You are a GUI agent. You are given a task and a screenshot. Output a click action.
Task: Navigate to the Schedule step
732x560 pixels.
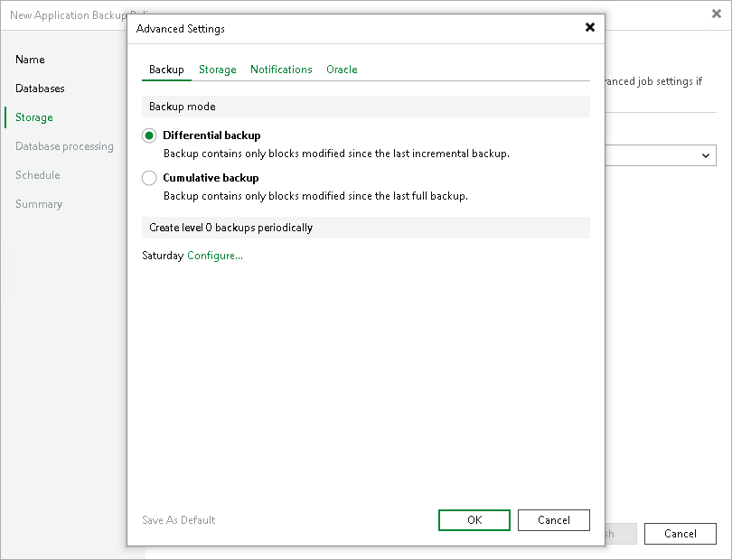click(x=37, y=174)
